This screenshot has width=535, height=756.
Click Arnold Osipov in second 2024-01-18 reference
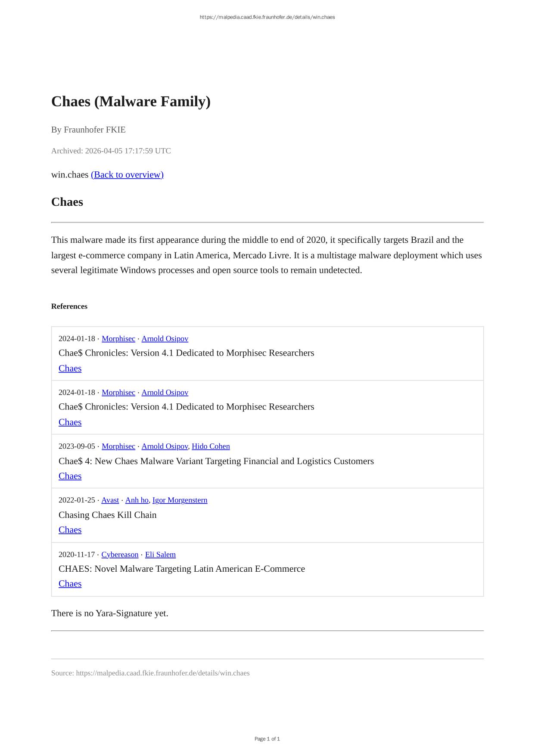click(165, 393)
